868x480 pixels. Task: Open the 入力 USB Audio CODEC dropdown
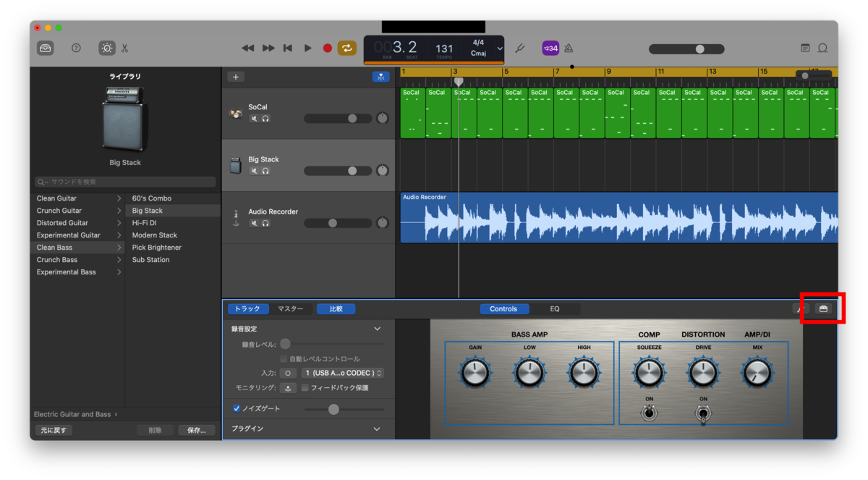point(343,374)
